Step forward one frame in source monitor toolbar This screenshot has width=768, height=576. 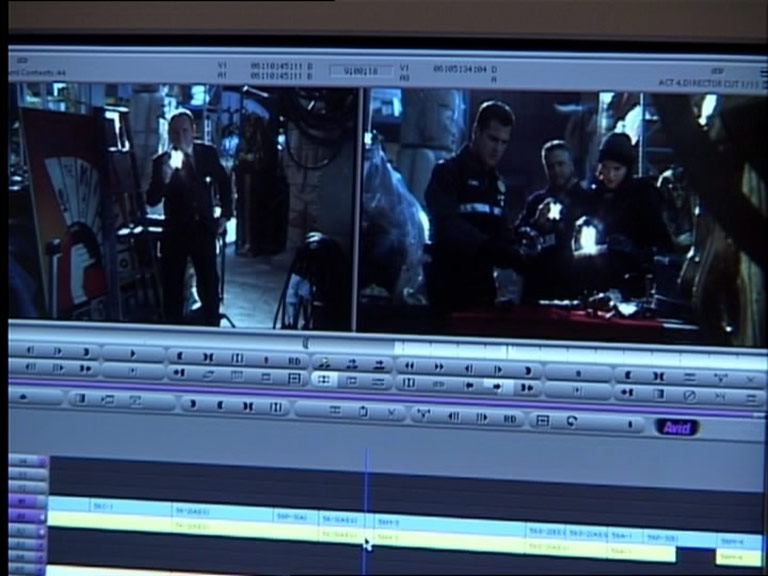pyautogui.click(x=58, y=351)
